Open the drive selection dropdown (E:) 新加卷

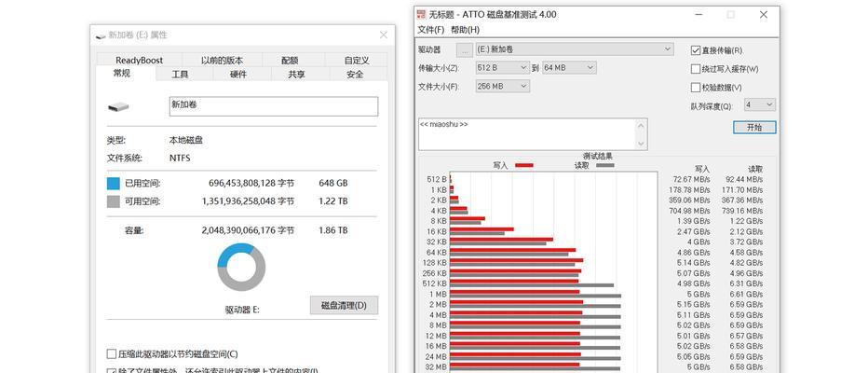[x=574, y=49]
